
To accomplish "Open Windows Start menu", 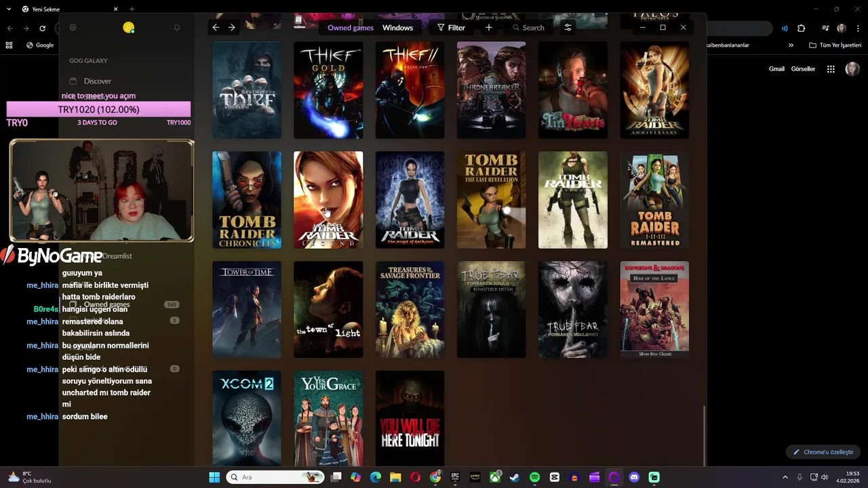I will [x=214, y=477].
